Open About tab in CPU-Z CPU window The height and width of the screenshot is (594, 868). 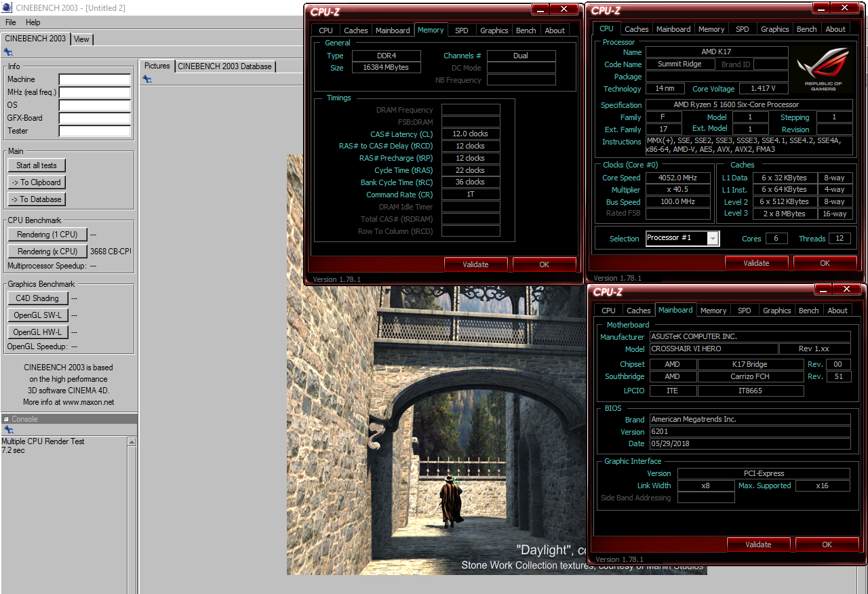click(x=835, y=29)
